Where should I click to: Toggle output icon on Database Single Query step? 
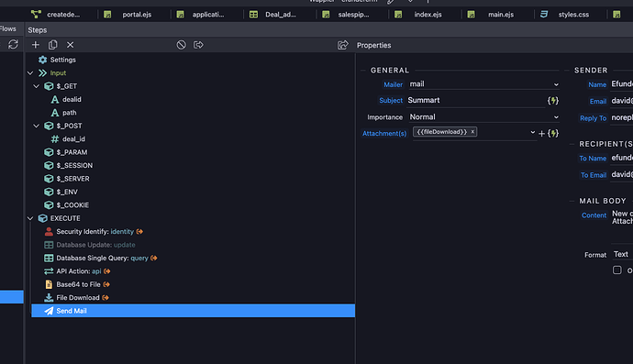tap(154, 258)
